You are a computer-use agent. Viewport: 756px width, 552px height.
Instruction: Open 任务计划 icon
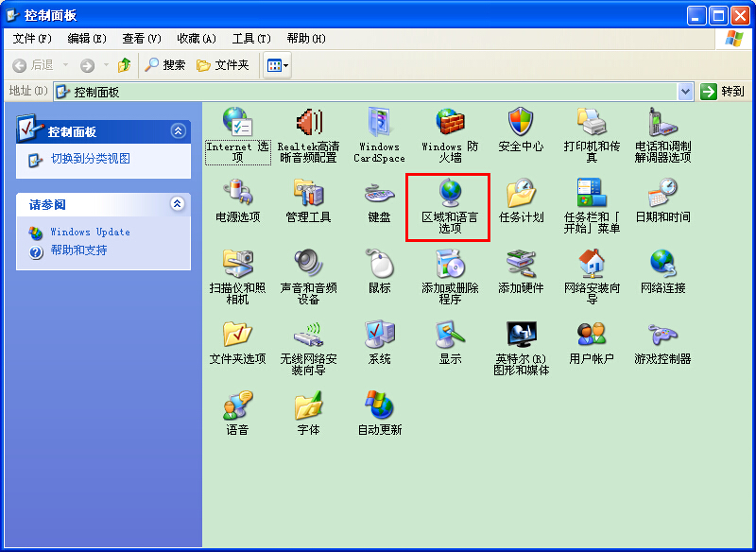coord(521,193)
